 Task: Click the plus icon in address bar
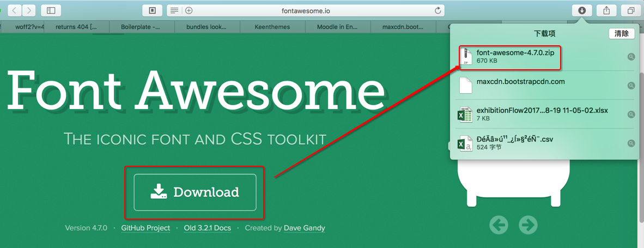(189, 10)
